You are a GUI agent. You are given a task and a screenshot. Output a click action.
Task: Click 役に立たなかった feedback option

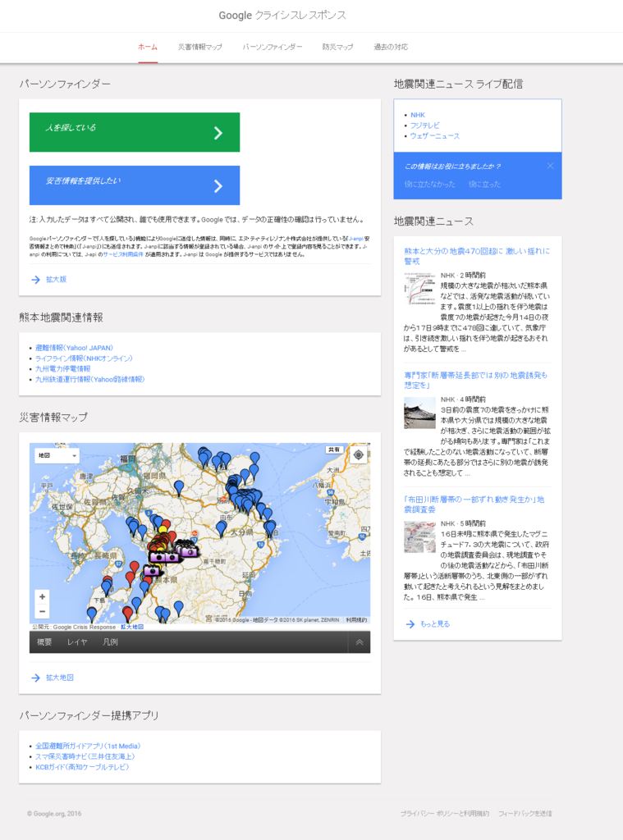tap(430, 185)
